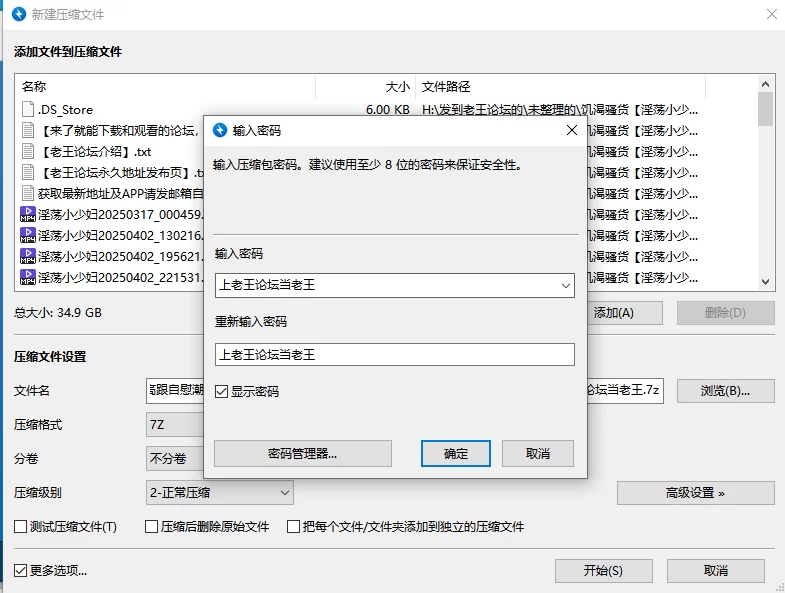Click the text file icon beside 【老王论坛永久地址发布页】
The height and width of the screenshot is (593, 785).
tap(28, 172)
